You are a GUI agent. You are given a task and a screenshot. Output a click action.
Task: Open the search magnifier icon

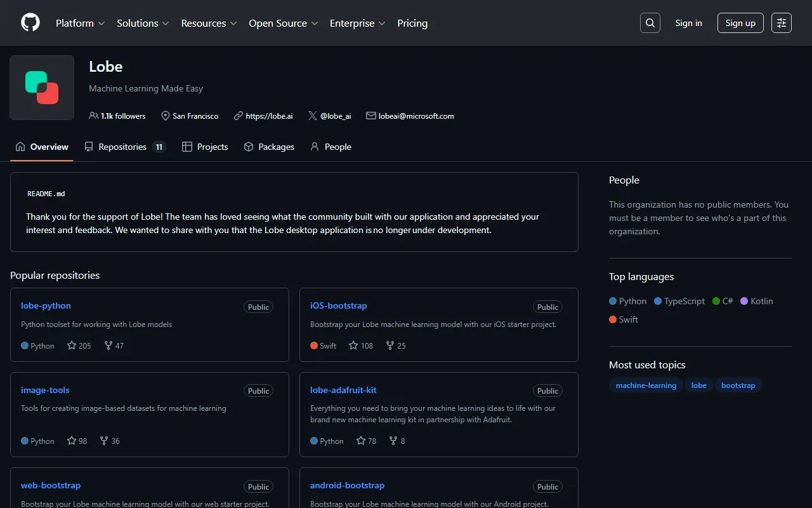click(650, 23)
